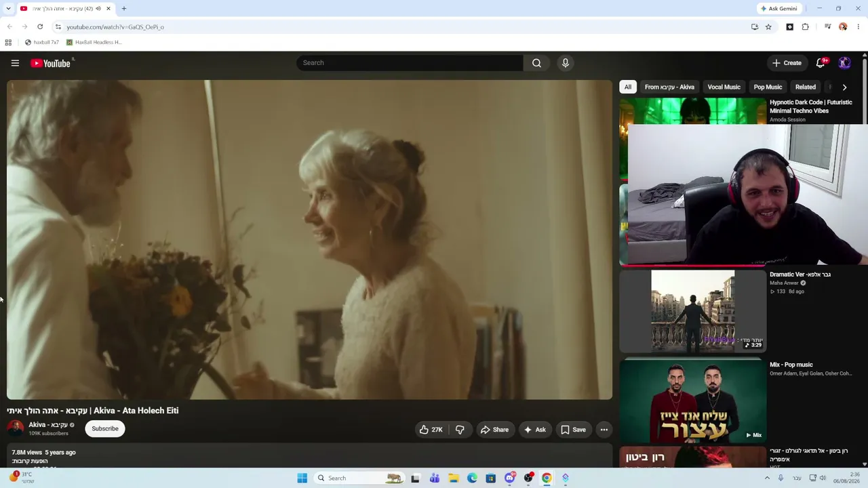Open the YouTube account avatar menu
The width and height of the screenshot is (868, 488).
pyautogui.click(x=844, y=63)
